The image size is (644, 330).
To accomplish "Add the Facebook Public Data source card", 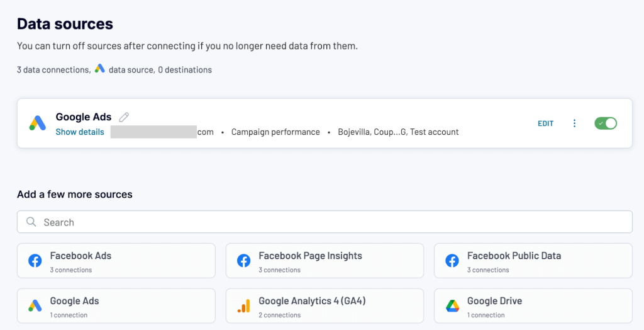I will (x=533, y=261).
